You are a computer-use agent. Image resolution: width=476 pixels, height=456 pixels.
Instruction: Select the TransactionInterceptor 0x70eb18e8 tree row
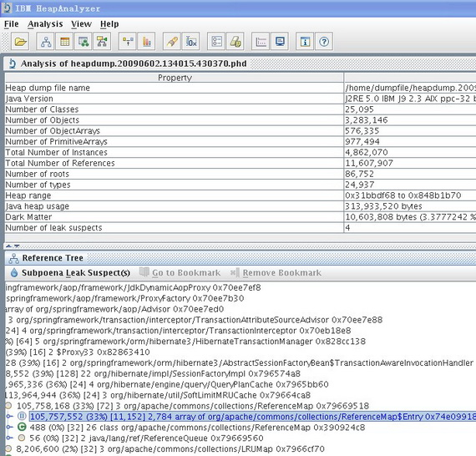click(178, 331)
